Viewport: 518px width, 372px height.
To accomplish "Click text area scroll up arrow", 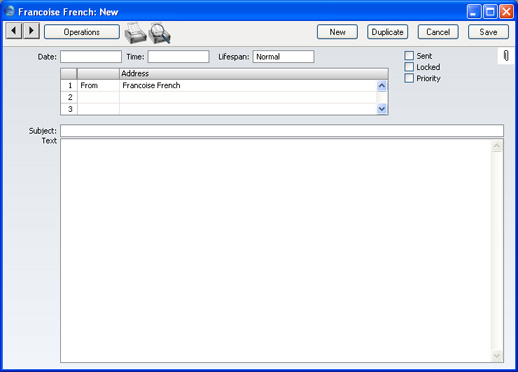I will point(497,146).
